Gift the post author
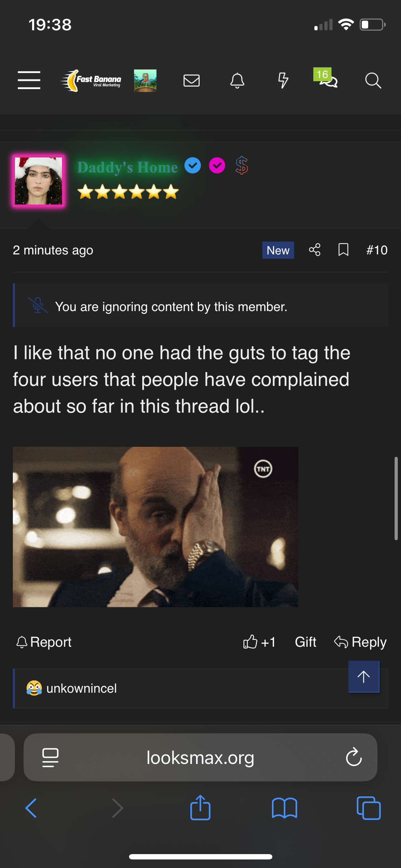 [305, 642]
